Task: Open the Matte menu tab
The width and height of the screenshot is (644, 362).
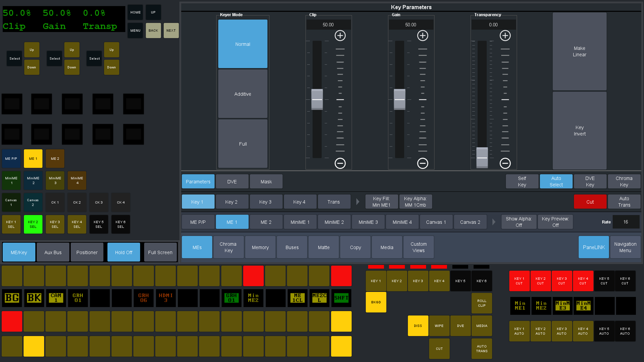Action: 324,247
